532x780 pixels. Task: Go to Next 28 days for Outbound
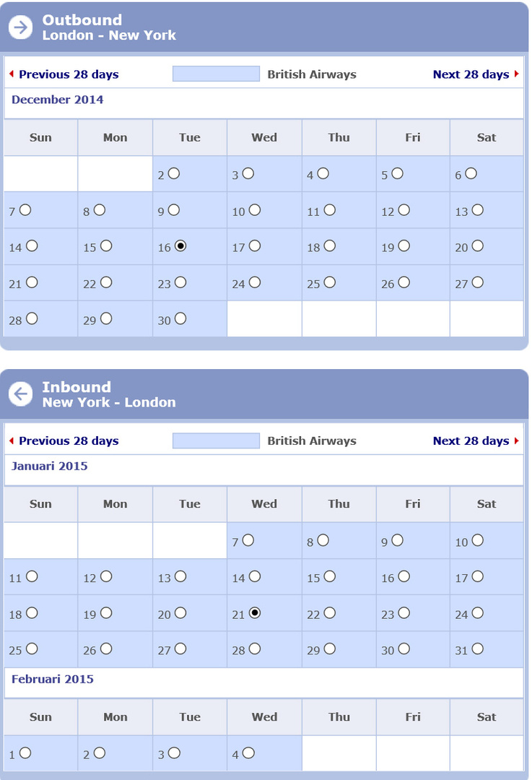click(x=471, y=74)
